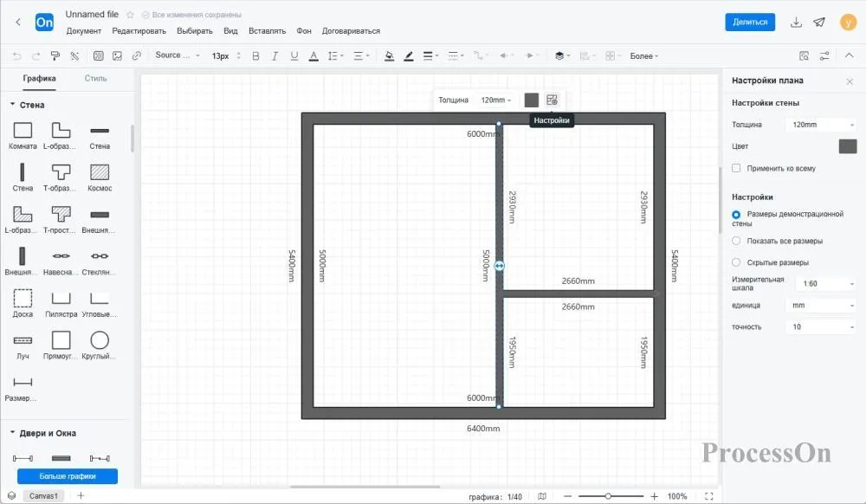This screenshot has height=504, width=866.
Task: Select Размеры демонстрационной стены radio option
Action: tap(736, 214)
